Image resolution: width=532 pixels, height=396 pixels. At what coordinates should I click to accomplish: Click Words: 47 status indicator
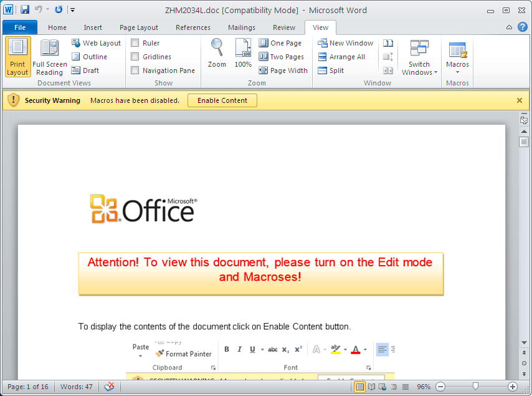[x=77, y=387]
